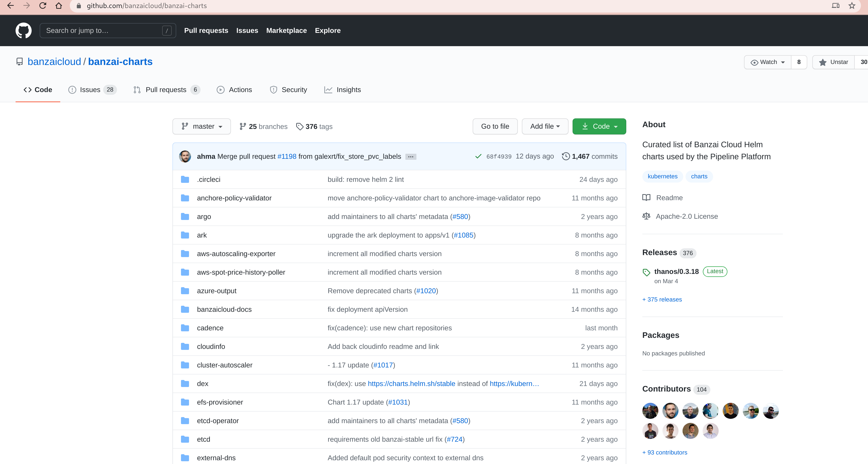This screenshot has height=464, width=868.
Task: Reload the page with browser refresh icon
Action: [x=43, y=6]
